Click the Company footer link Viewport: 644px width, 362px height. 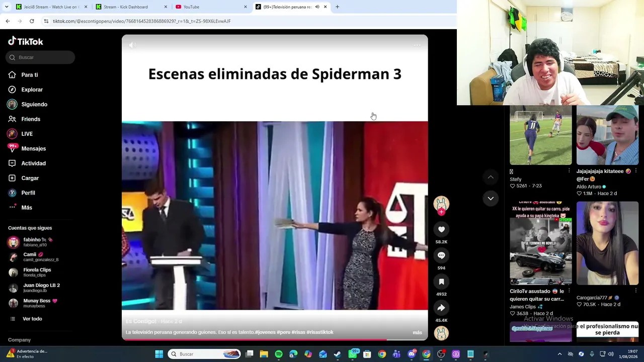[x=19, y=340]
